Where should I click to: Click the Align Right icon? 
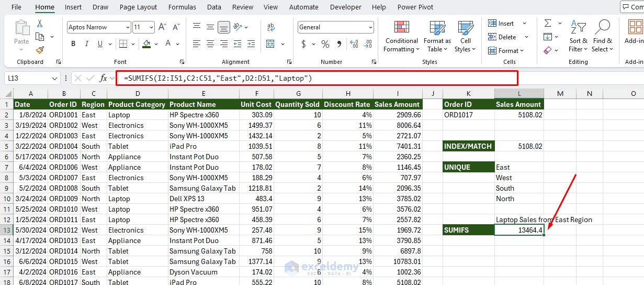(223, 44)
